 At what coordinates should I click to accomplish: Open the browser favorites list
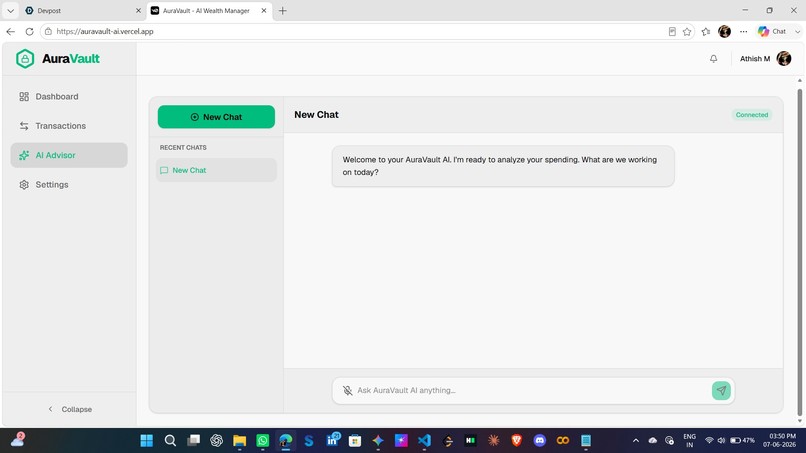click(x=706, y=31)
